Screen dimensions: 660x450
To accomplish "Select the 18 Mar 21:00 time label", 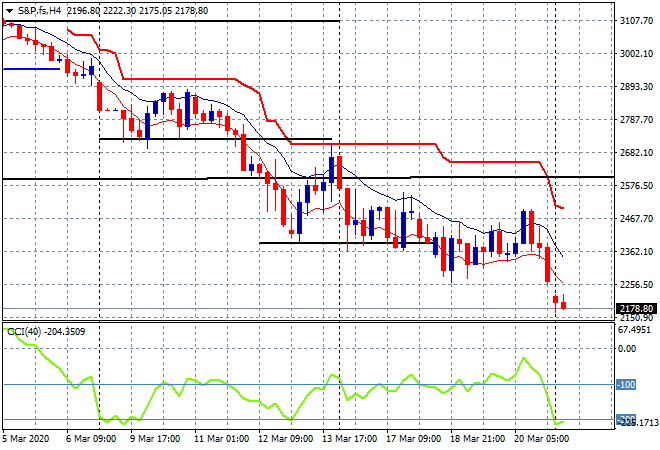I will [x=477, y=439].
